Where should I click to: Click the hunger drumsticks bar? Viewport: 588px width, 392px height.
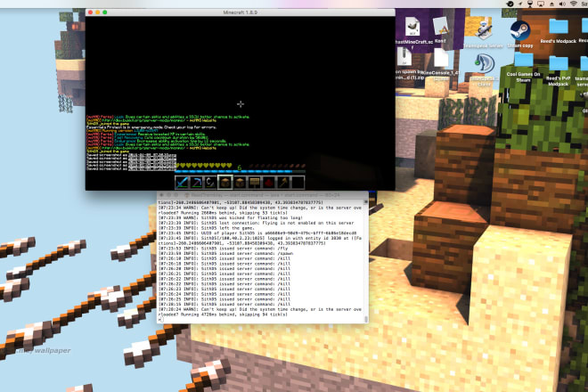277,166
